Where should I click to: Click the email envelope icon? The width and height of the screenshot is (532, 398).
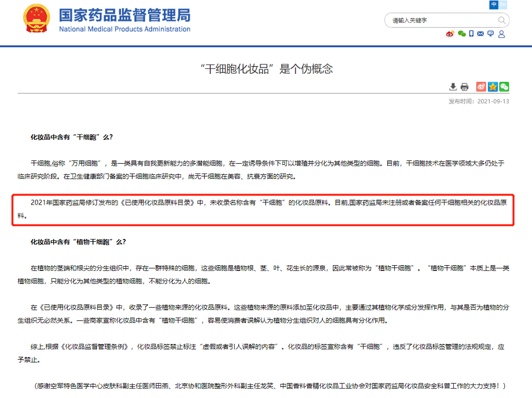[x=480, y=34]
